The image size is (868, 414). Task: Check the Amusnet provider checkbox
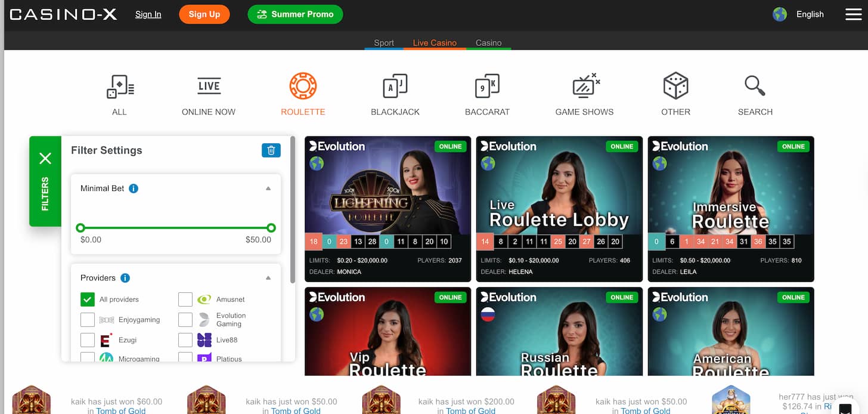point(185,299)
